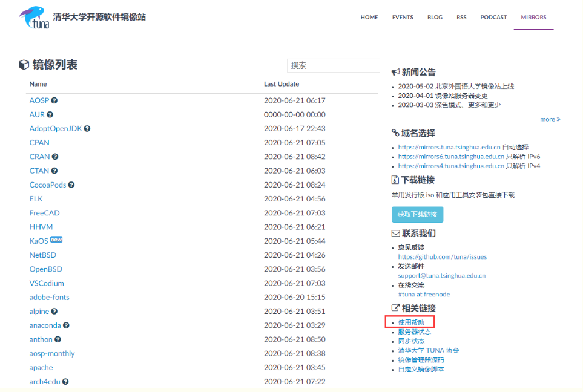The image size is (583, 392).
Task: Open help icon next to CocoaPods
Action: coord(71,185)
